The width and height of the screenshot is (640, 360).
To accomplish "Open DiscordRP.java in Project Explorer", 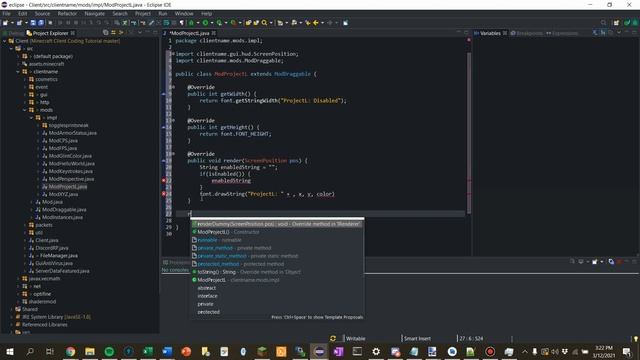I will click(51, 248).
